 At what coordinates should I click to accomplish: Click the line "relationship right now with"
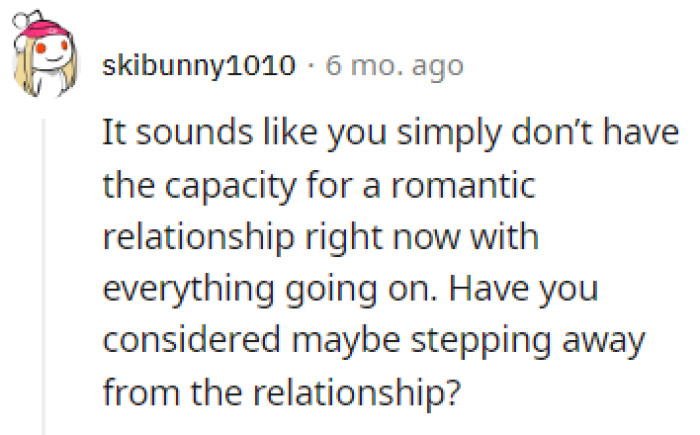point(319,241)
